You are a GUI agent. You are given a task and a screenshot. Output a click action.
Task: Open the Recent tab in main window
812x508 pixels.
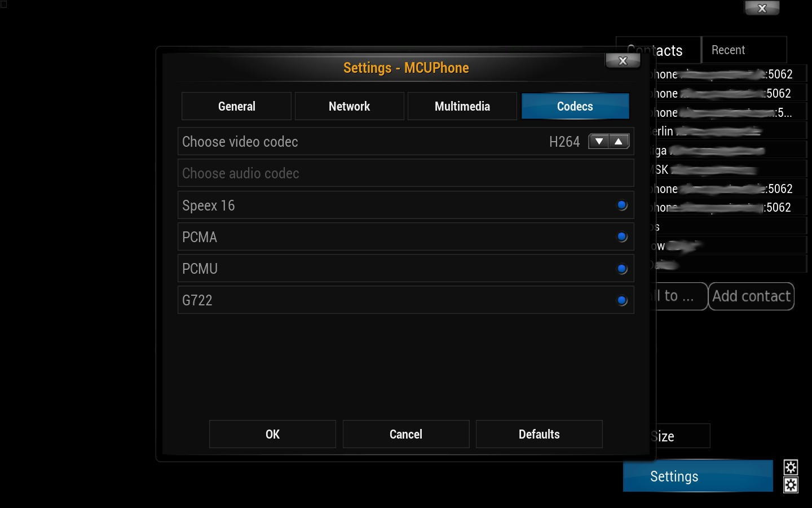coord(744,50)
